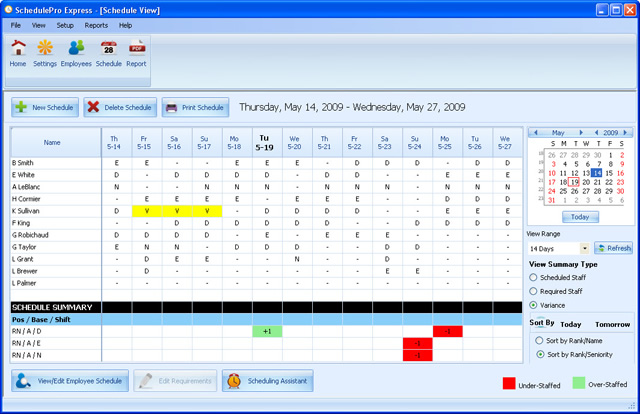Viewport: 640px width, 414px height.
Task: Open the Home toolbar icon
Action: 18,53
